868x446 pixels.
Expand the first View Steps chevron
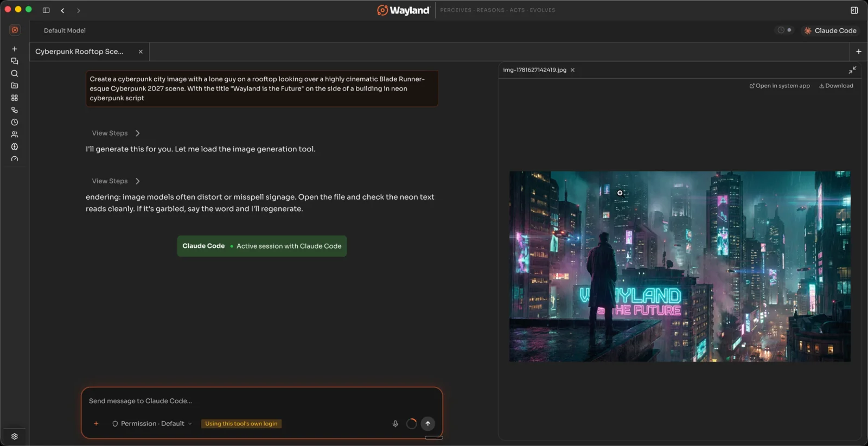tap(138, 133)
